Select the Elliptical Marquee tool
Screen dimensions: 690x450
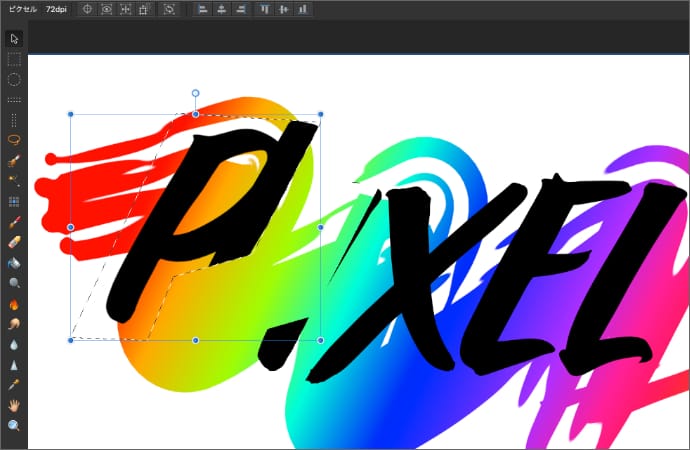click(14, 79)
